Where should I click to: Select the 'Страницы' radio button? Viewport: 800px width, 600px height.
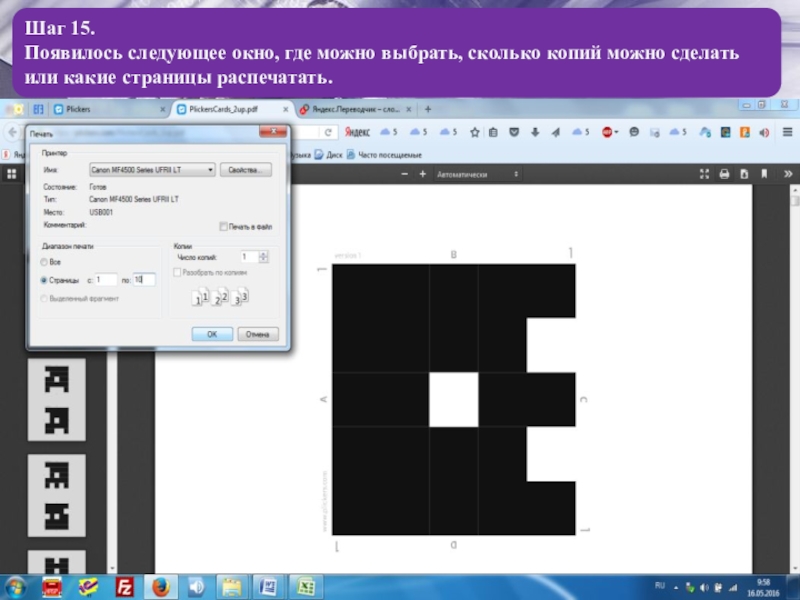point(44,280)
